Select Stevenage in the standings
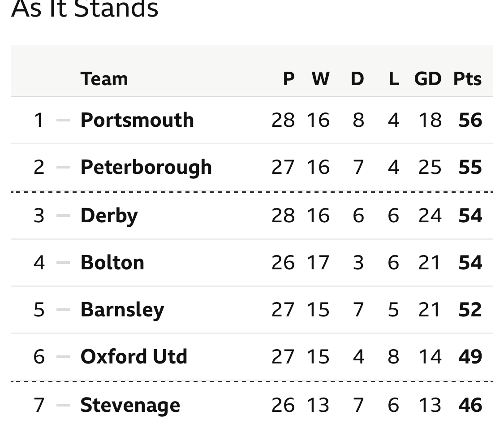Image resolution: width=504 pixels, height=428 pixels. click(130, 405)
